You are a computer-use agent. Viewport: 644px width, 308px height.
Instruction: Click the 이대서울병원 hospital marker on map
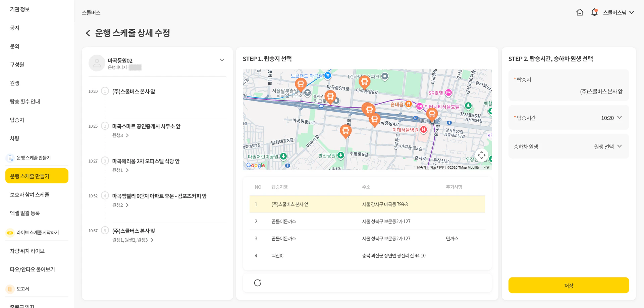point(424,129)
